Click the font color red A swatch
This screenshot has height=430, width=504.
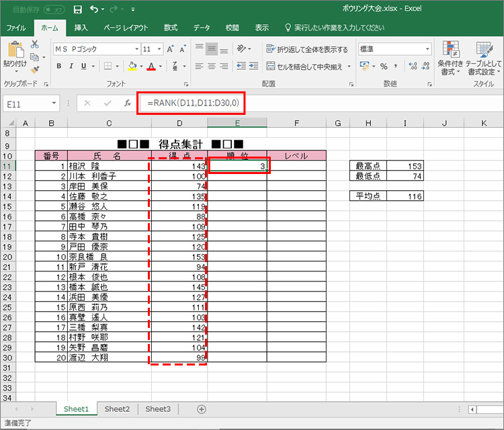pos(151,66)
